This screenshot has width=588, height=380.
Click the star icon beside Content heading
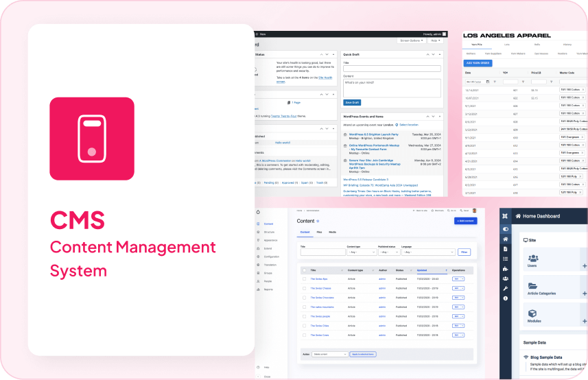pos(318,222)
